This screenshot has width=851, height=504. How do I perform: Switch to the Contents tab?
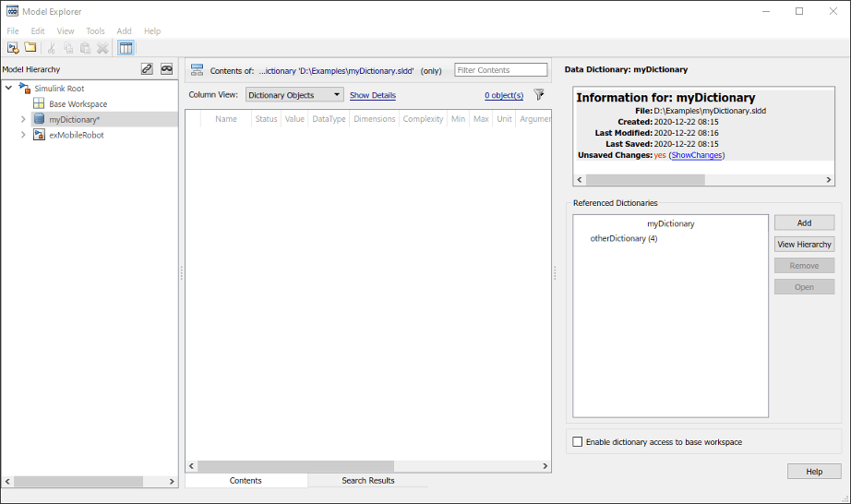tap(246, 480)
